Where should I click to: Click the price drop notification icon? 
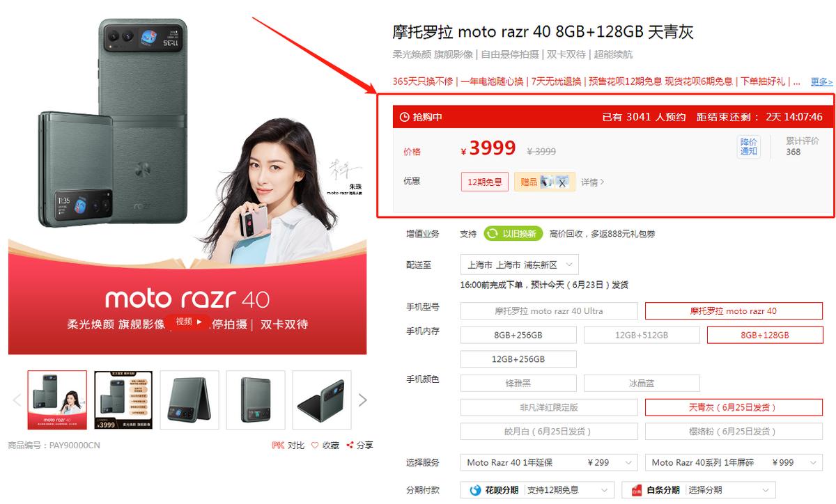point(749,147)
